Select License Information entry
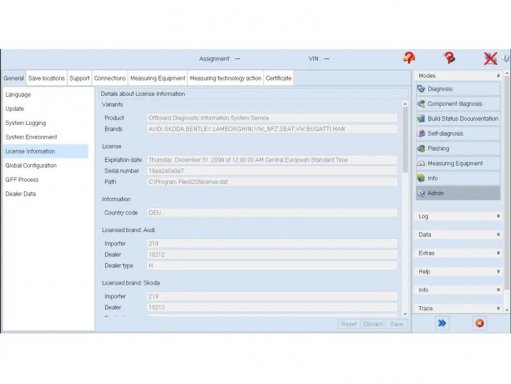This screenshot has width=511, height=384. 46,151
